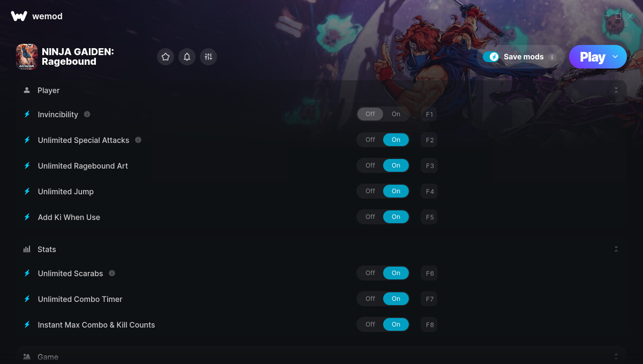643x364 pixels.
Task: Collapse the Player section
Action: pyautogui.click(x=616, y=90)
